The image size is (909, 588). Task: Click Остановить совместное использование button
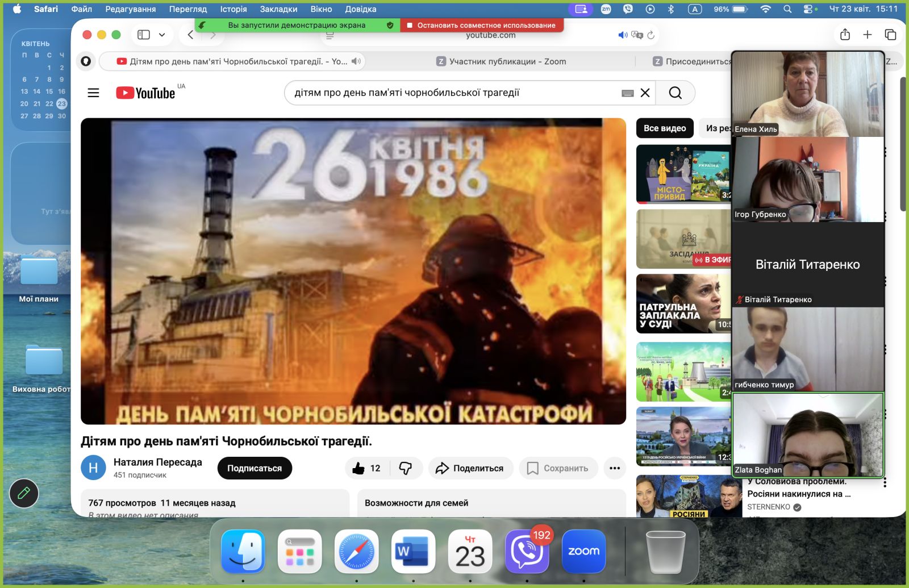482,25
